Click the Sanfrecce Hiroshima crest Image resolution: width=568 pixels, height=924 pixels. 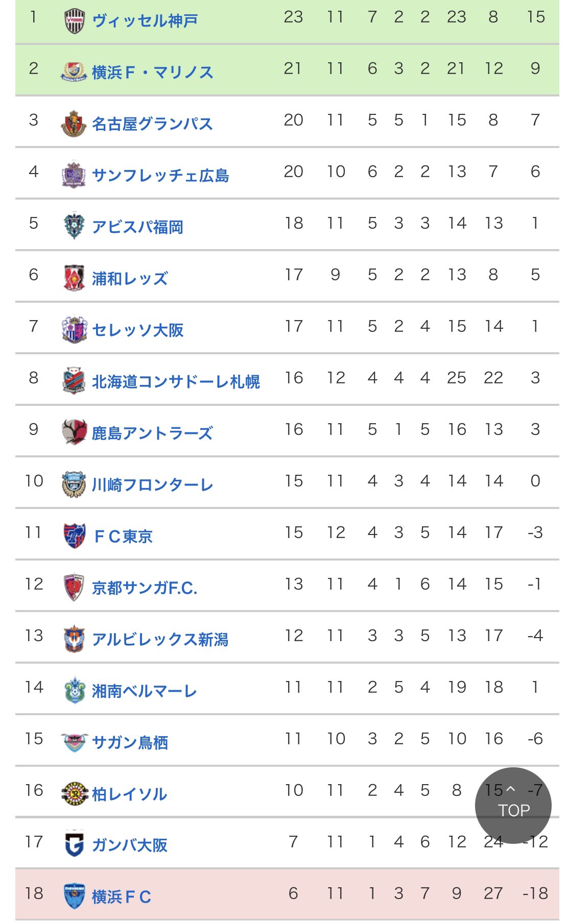74,175
